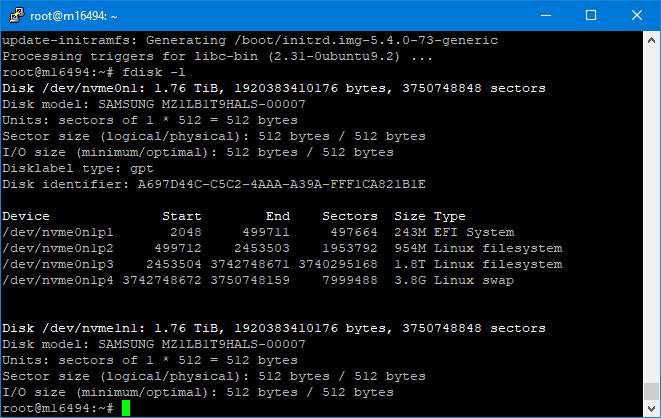This screenshot has width=661, height=418.
Task: Click the '3.8G' size value
Action: pyautogui.click(x=410, y=280)
